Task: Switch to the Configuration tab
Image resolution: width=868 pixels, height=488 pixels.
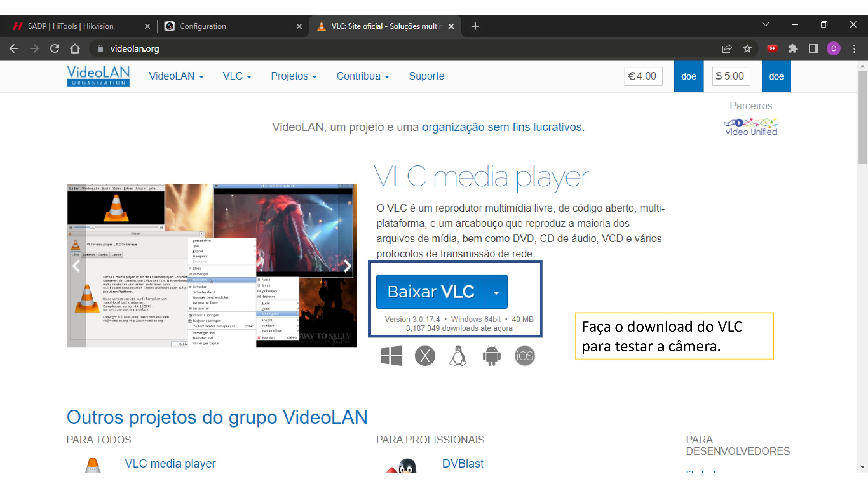Action: tap(203, 26)
